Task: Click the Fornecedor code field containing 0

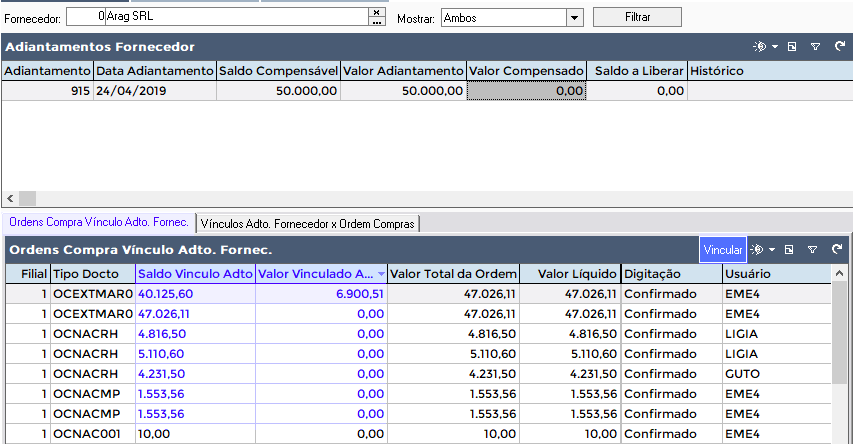Action: (86, 17)
